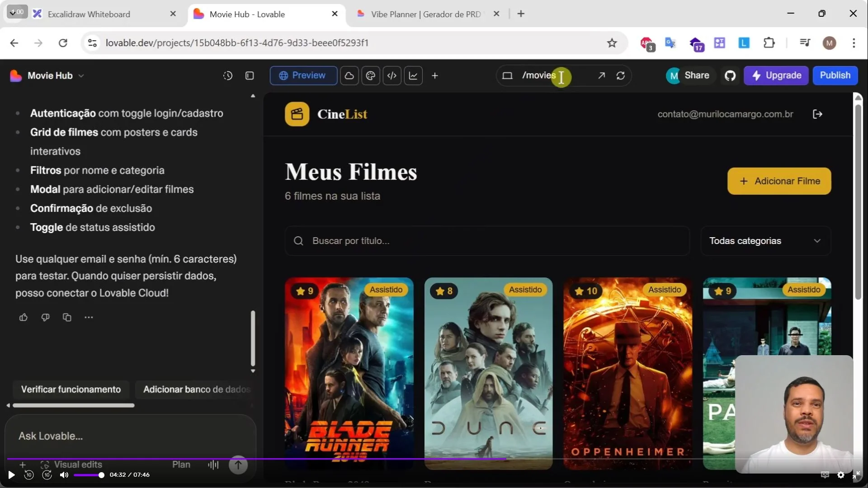Switch to Vibe Planner tab
The width and height of the screenshot is (868, 488).
click(425, 14)
